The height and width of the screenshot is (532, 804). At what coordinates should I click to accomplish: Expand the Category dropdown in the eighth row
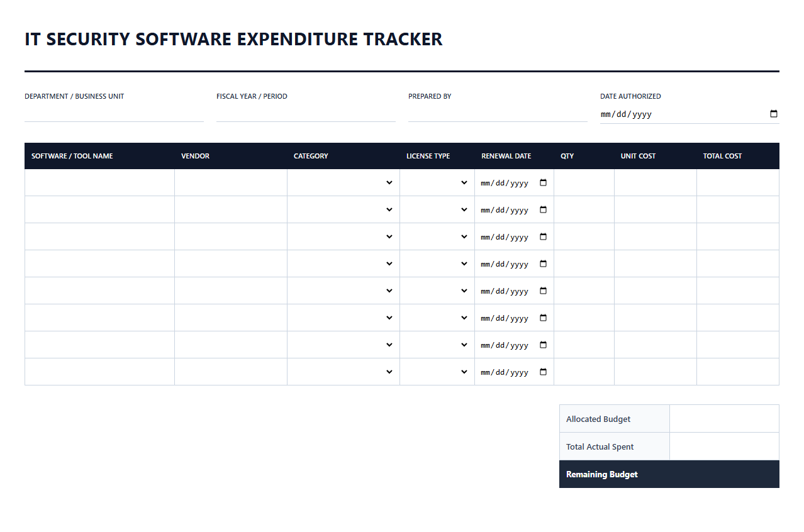343,372
